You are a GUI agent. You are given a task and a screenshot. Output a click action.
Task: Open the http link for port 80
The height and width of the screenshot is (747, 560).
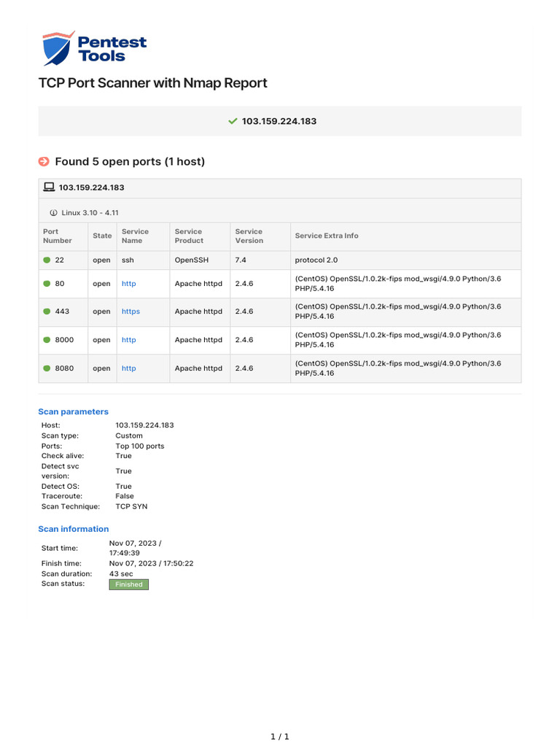pyautogui.click(x=128, y=284)
